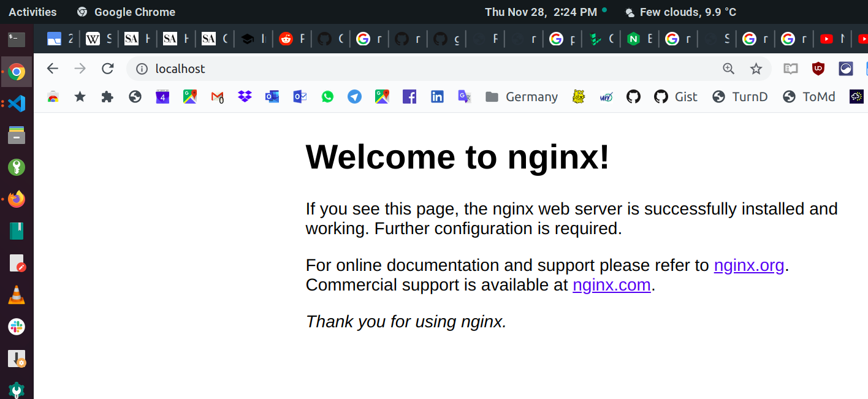Click the Thank you for using nginx text
Image resolution: width=868 pixels, height=399 pixels.
(406, 322)
